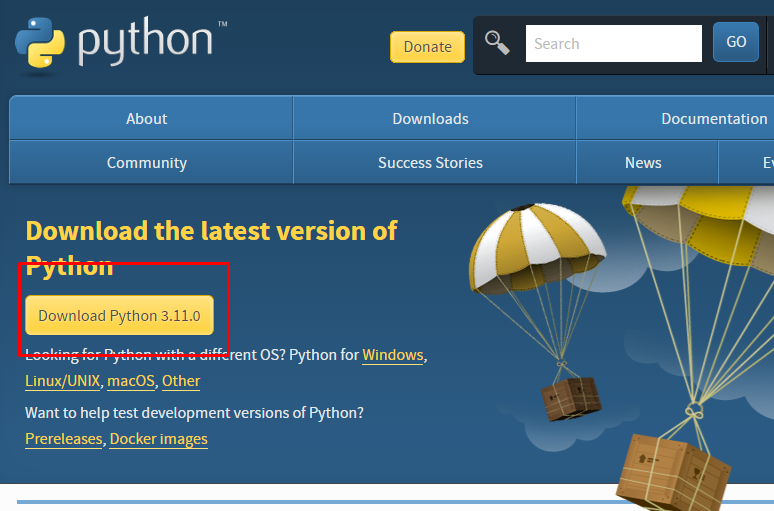Open the News menu
This screenshot has width=774, height=511.
tap(647, 162)
